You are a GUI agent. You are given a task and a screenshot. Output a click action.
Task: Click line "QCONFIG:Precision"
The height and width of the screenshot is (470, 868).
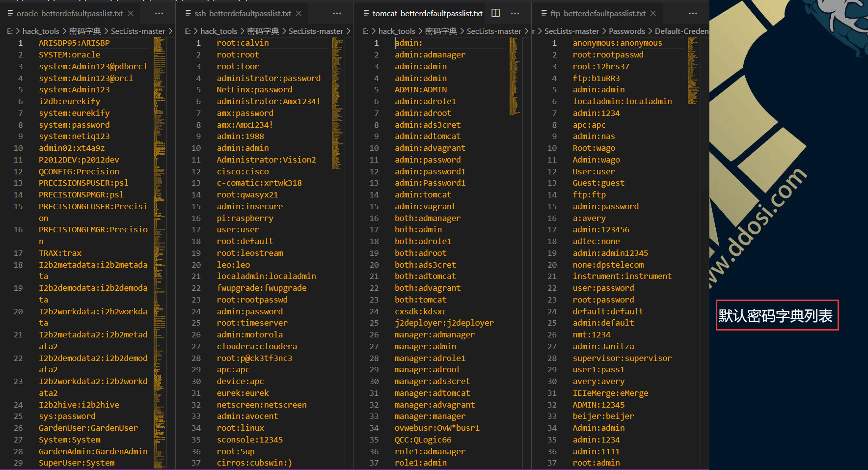point(79,171)
